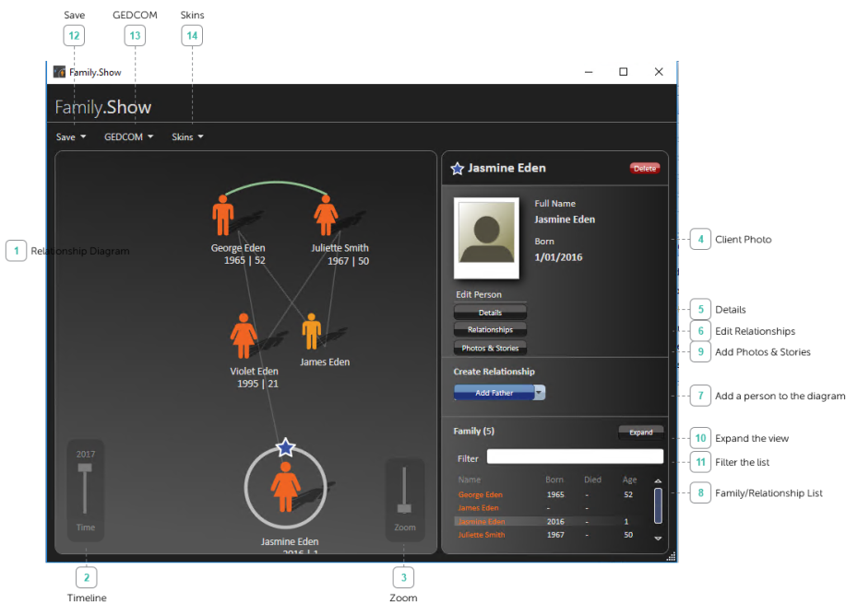Expand the Family list view
Image resolution: width=858 pixels, height=616 pixels.
[x=641, y=432]
